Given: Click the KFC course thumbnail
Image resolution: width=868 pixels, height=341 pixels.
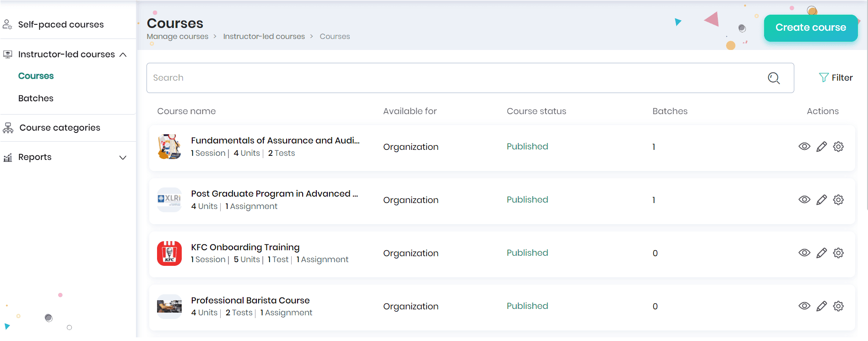Looking at the screenshot, I should click(x=169, y=253).
